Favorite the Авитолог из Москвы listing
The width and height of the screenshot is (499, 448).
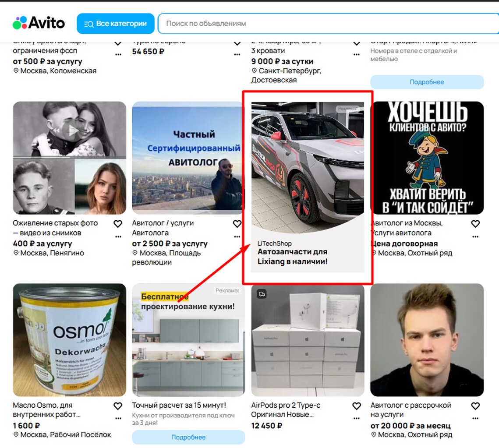coord(475,224)
